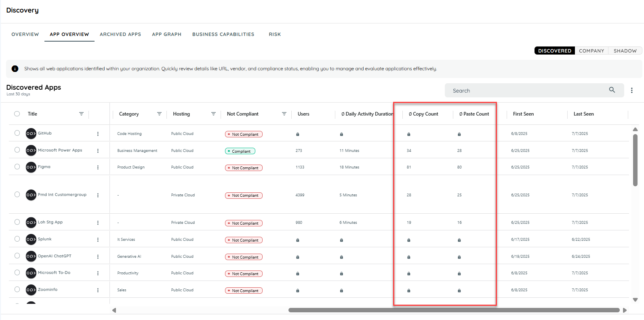Sort by the Copy Count column header
The height and width of the screenshot is (320, 644).
423,114
